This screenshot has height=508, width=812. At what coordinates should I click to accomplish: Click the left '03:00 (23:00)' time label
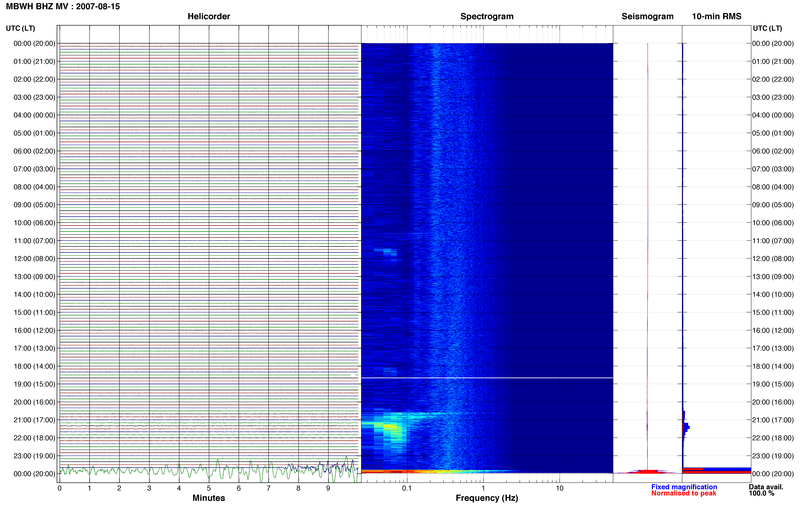pos(34,97)
